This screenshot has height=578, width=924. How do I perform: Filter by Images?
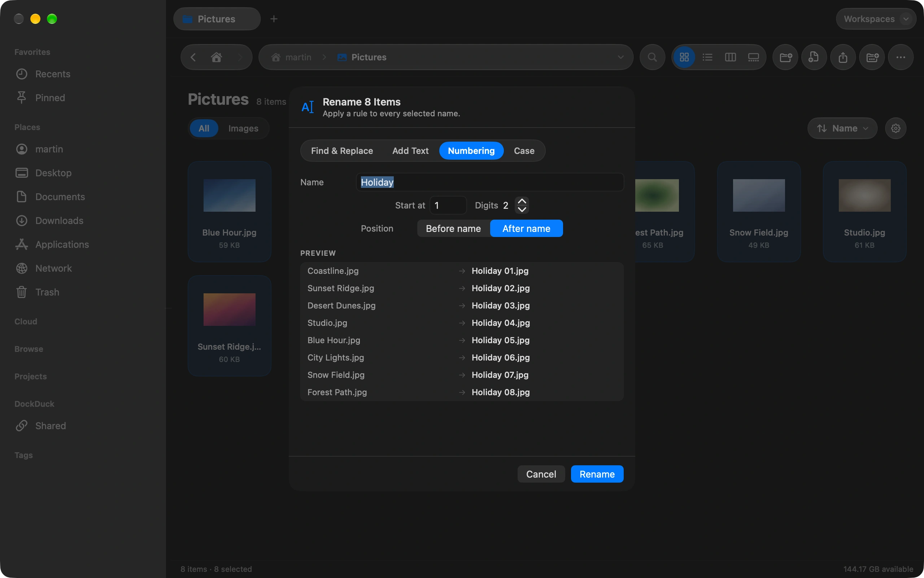243,128
